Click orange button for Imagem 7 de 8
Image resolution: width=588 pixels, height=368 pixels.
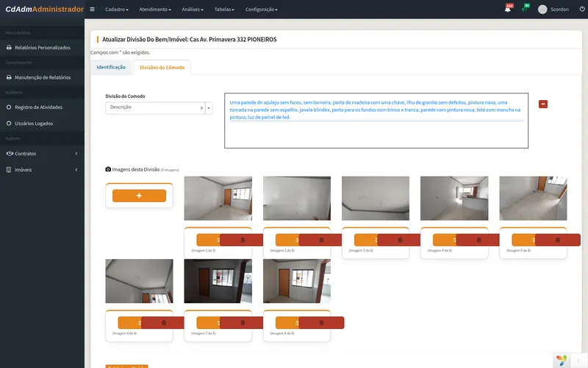point(208,322)
